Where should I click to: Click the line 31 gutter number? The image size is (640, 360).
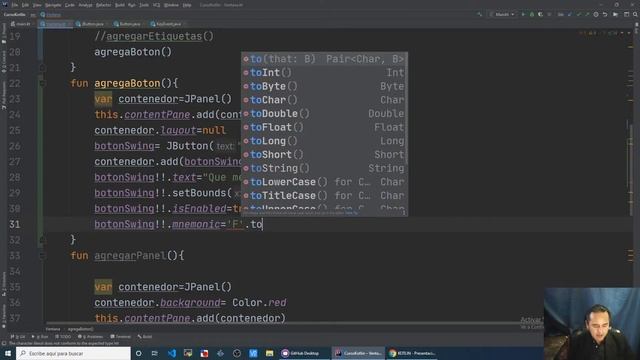[x=15, y=224]
